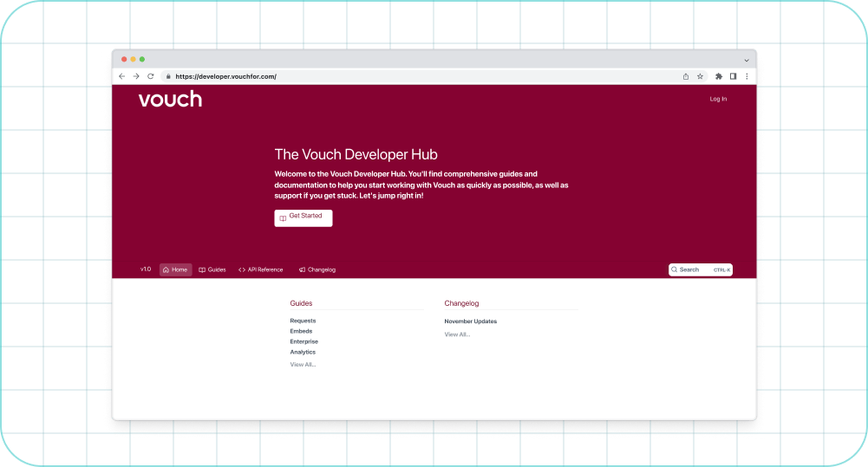Viewport: 868px width, 467px height.
Task: Open the Guides section heading
Action: point(301,303)
